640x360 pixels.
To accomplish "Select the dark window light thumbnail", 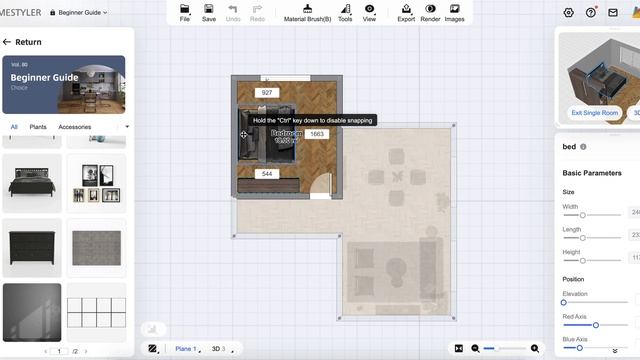I will point(32,313).
